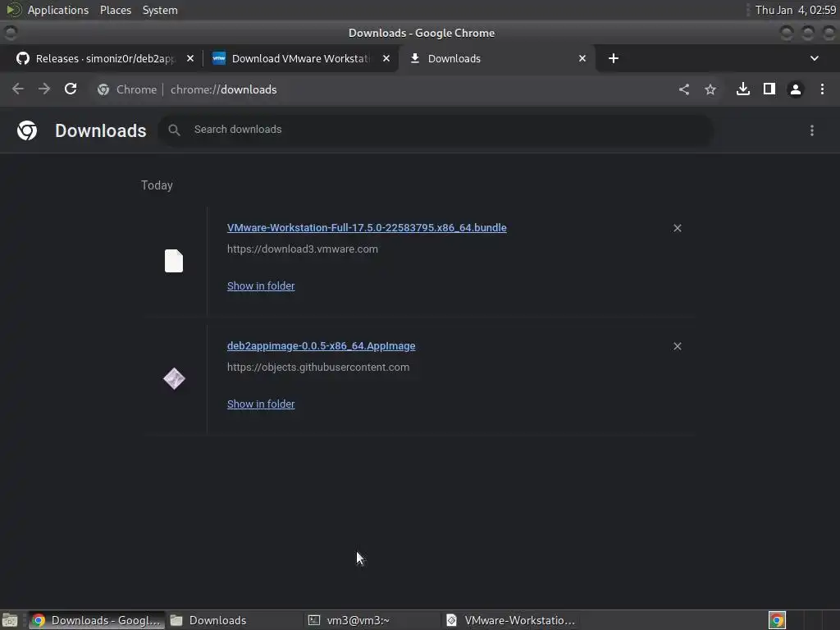Click the Today date heading

click(157, 185)
